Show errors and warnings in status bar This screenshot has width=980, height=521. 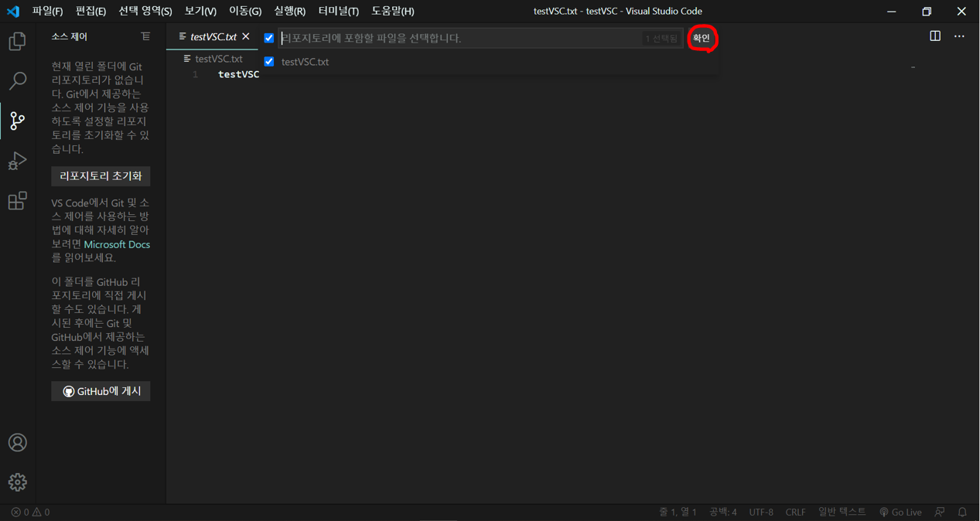coord(30,512)
